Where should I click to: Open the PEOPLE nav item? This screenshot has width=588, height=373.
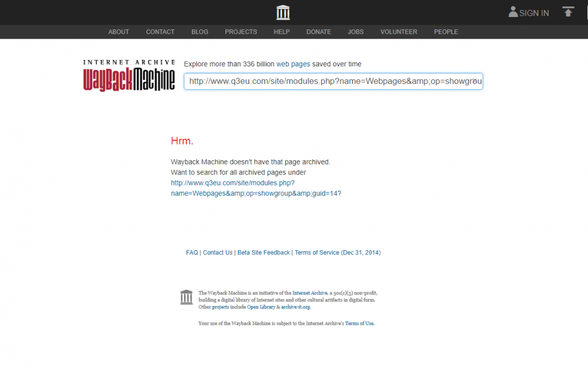coord(446,32)
